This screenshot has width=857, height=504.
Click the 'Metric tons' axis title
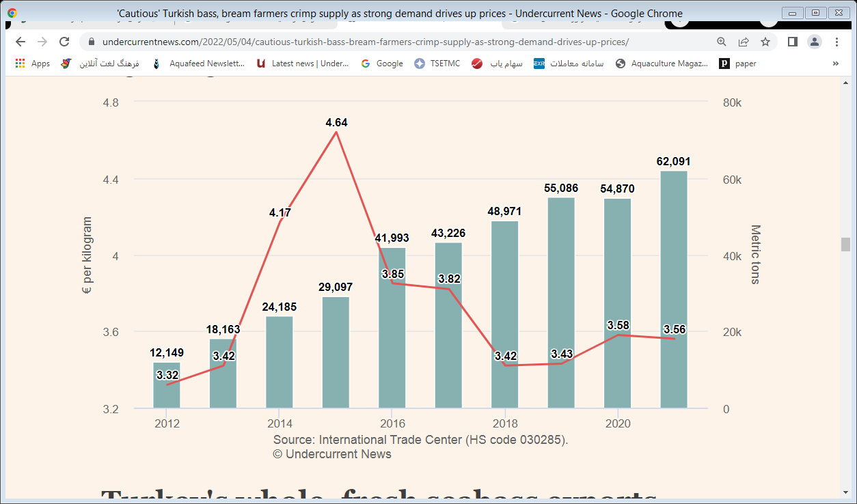tap(755, 254)
